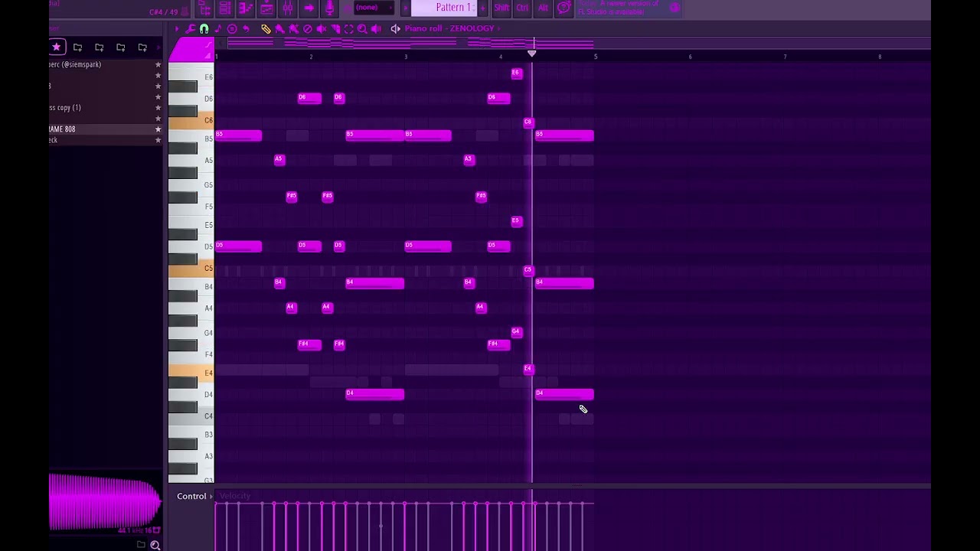This screenshot has height=551, width=980.
Task: Toggle the Ctrl key button
Action: pos(522,8)
